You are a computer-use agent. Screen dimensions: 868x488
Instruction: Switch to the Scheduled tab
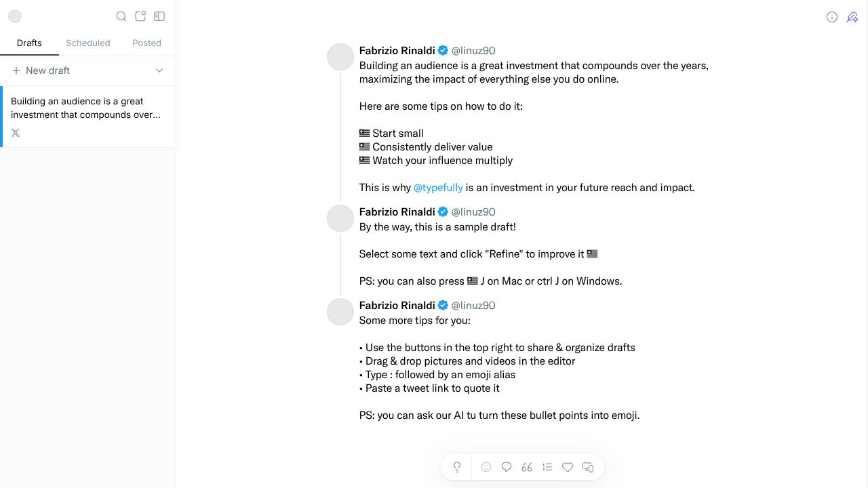pyautogui.click(x=88, y=43)
